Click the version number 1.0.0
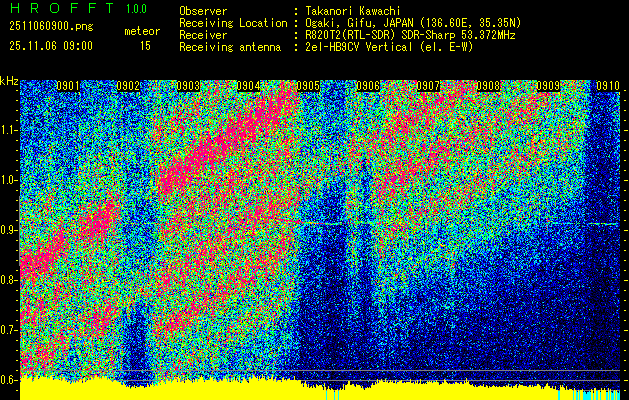 click(136, 8)
